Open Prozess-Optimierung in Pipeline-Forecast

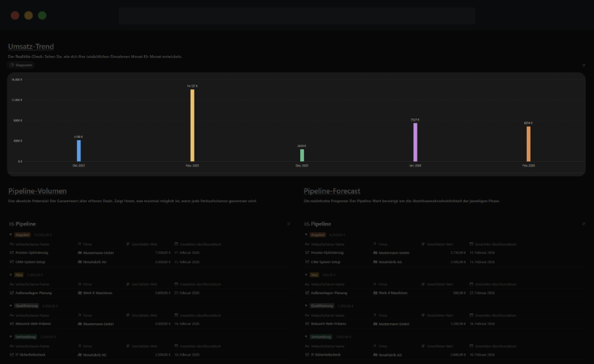[x=327, y=252]
